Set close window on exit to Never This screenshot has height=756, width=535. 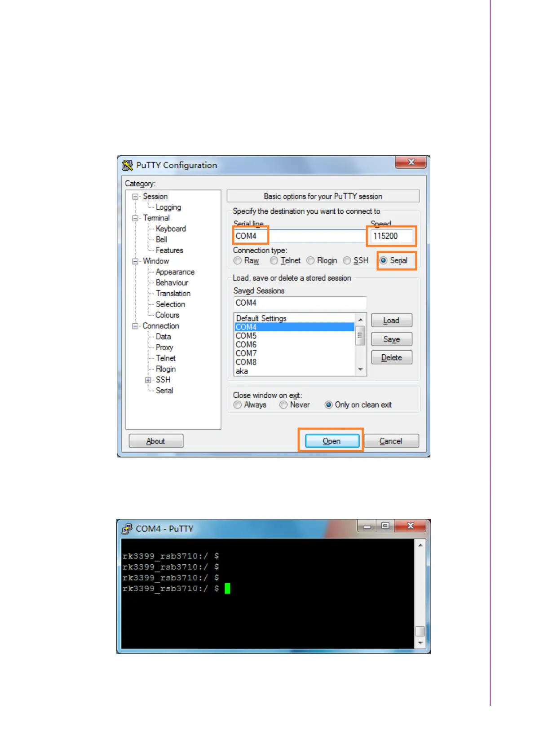click(x=283, y=405)
